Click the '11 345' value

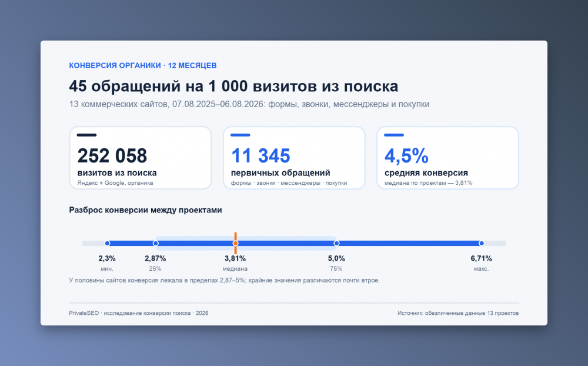260,156
